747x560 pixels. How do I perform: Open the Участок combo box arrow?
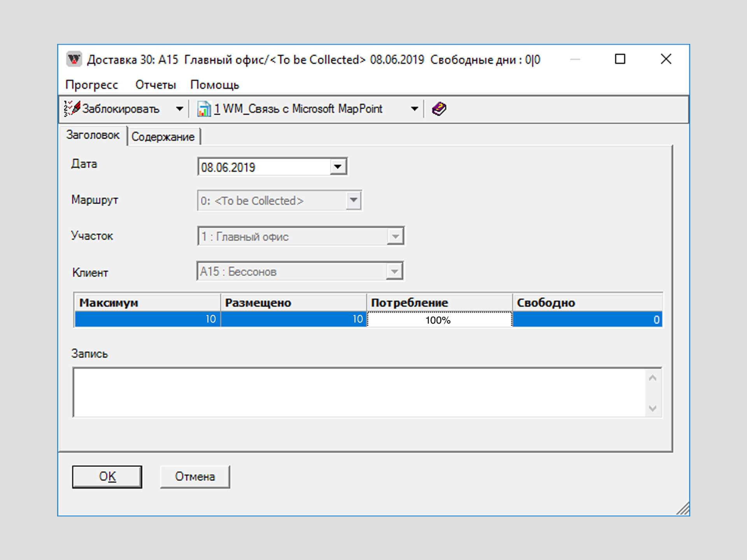[x=395, y=236]
